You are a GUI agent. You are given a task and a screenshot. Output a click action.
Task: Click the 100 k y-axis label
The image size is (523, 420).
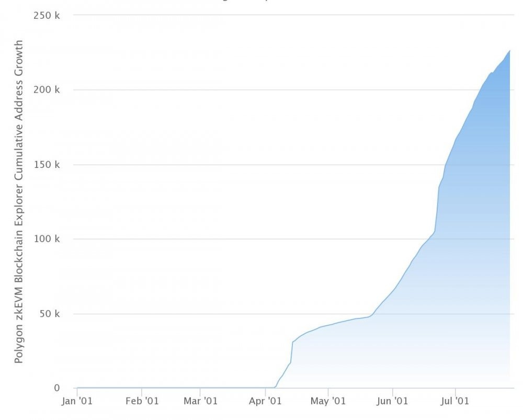coord(47,239)
